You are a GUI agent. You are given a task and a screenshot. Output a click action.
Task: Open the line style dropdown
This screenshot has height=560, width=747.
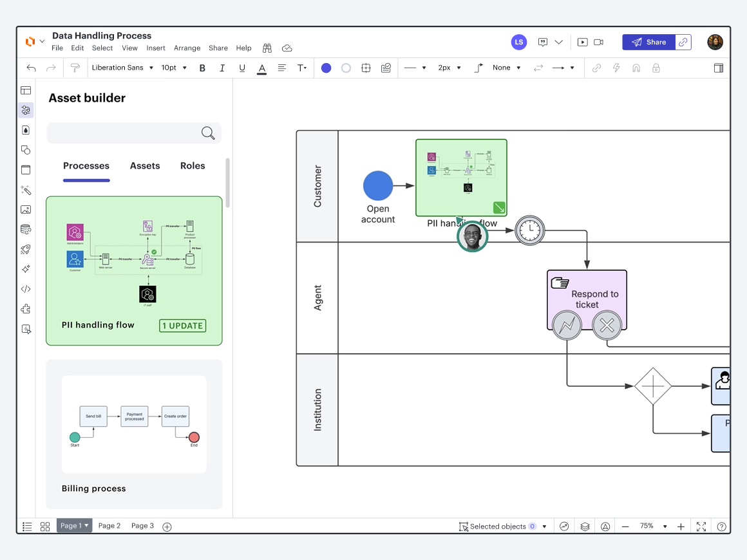tap(415, 68)
